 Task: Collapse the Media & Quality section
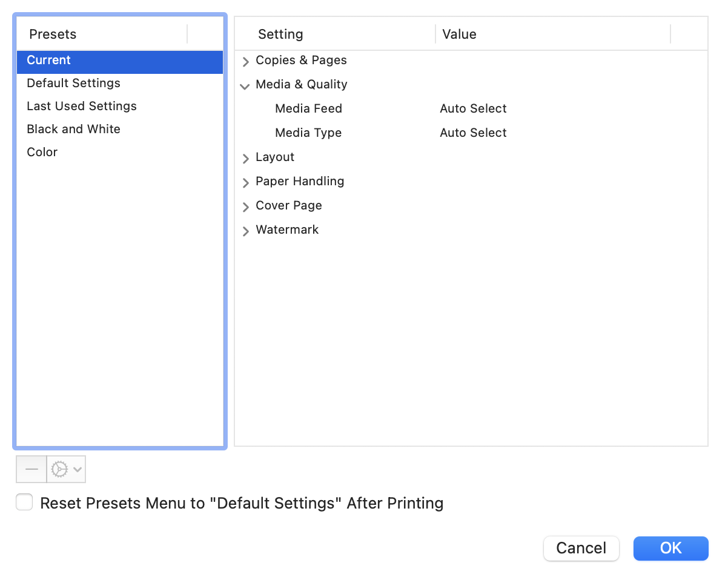pos(245,85)
